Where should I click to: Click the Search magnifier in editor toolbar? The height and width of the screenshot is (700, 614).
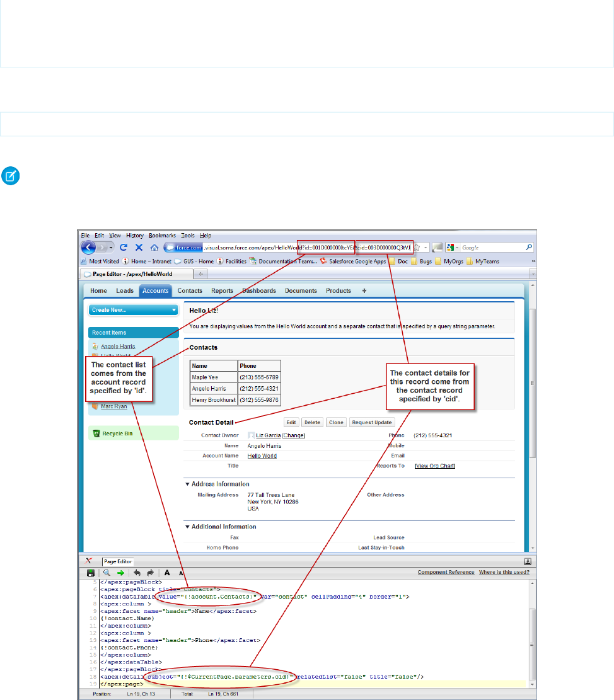pyautogui.click(x=107, y=573)
